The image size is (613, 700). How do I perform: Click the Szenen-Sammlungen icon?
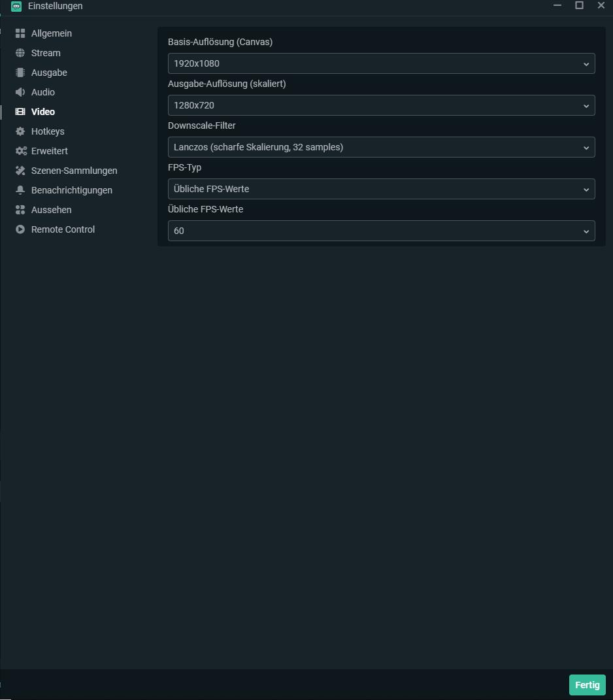pos(20,171)
